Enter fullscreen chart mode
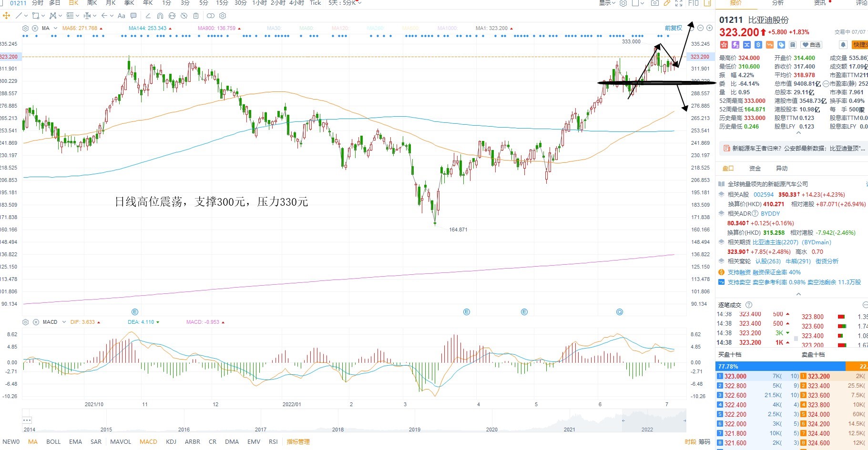Image resolution: width=868 pixels, height=450 pixels. tap(679, 3)
